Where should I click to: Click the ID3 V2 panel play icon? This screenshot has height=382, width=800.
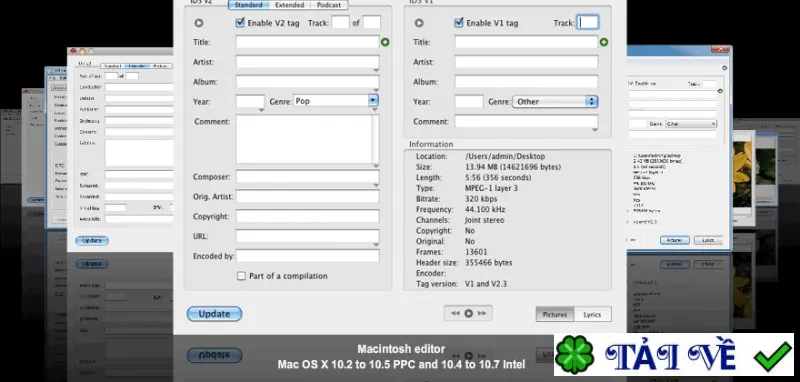pyautogui.click(x=199, y=23)
